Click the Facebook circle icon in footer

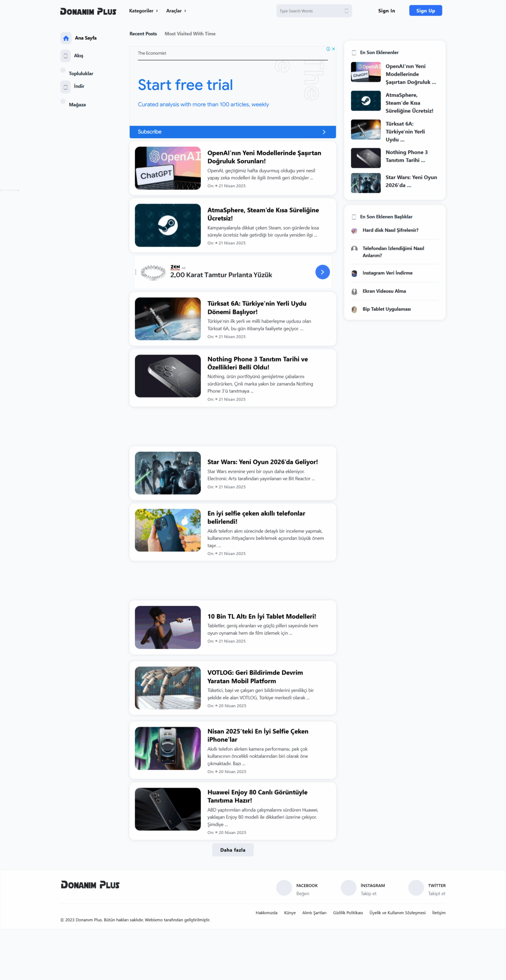[284, 887]
